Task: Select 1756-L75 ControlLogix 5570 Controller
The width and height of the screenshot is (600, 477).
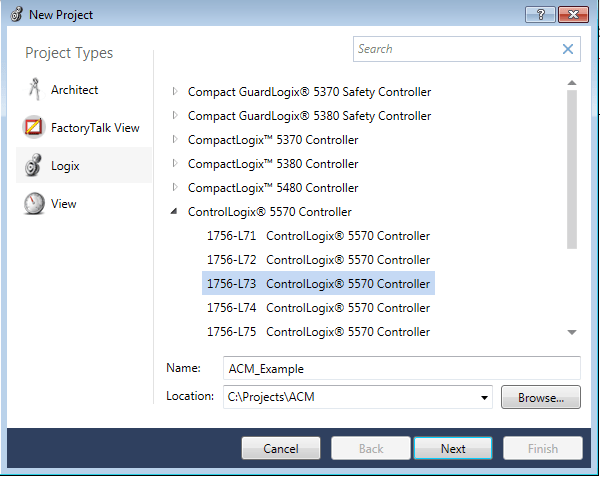Action: click(318, 332)
